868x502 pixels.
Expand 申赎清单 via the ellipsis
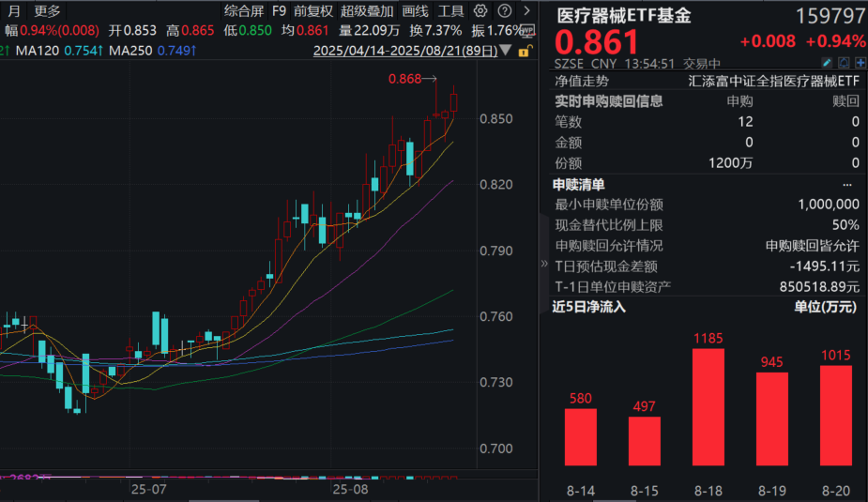tap(852, 185)
